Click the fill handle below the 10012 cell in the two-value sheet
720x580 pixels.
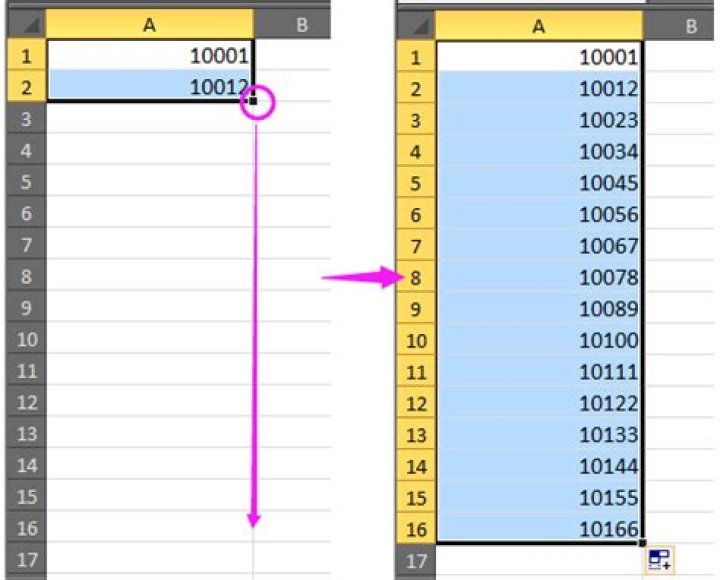pos(253,101)
